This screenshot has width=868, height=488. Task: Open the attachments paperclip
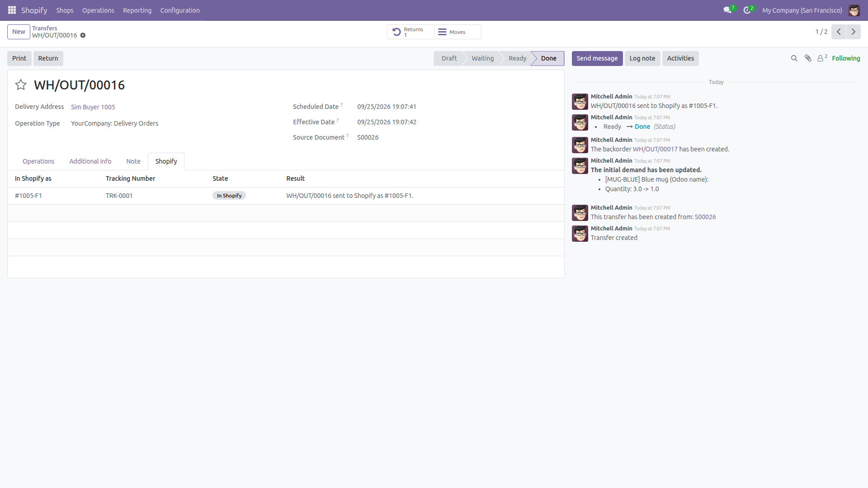[808, 58]
